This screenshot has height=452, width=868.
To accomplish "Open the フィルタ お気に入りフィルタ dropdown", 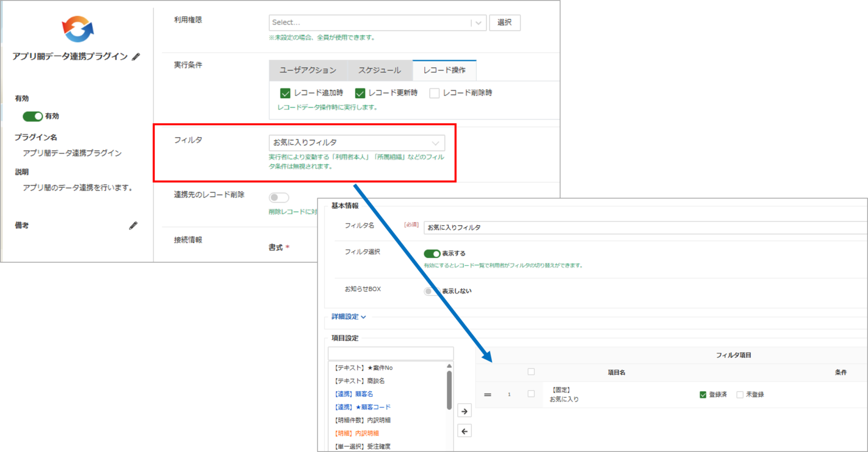I will [357, 143].
